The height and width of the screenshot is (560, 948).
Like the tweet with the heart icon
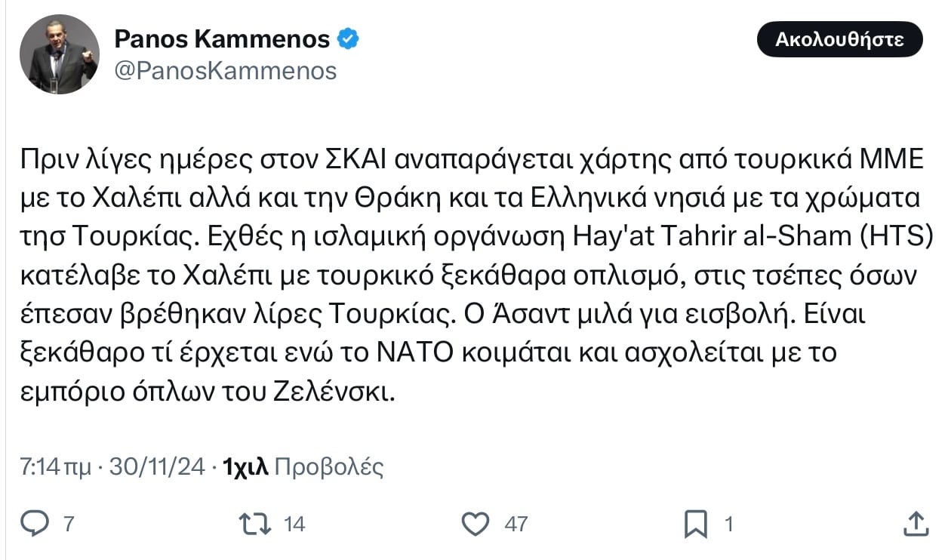(476, 522)
